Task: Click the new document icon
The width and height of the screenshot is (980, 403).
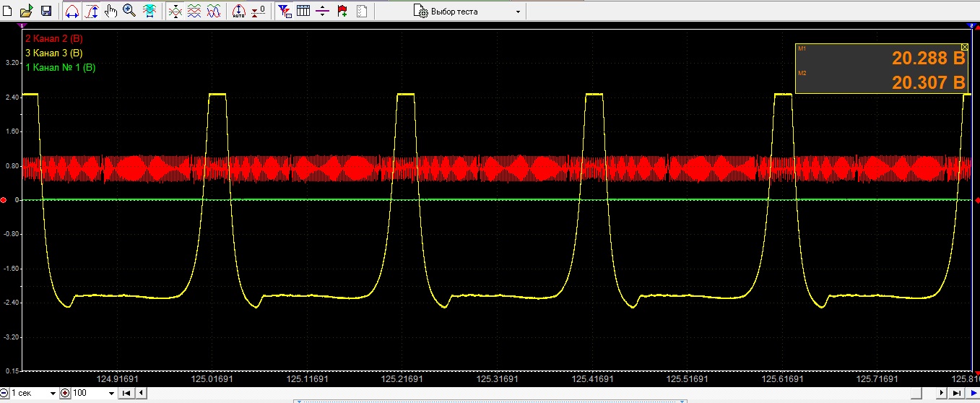Action: [8, 11]
